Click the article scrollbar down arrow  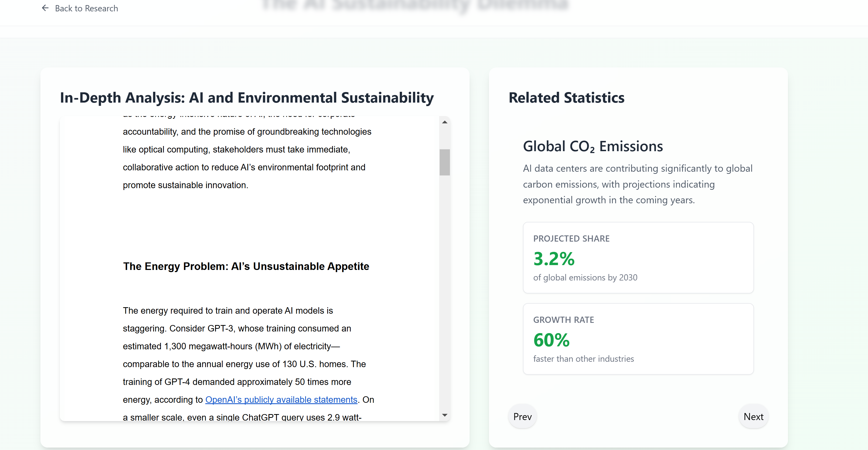pos(445,415)
